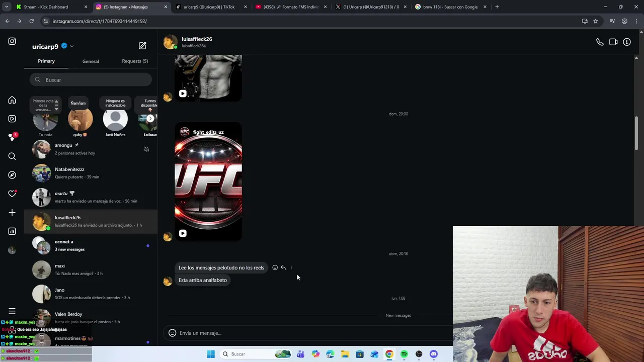Open more options for 'Lee los mensajes' message
The image size is (644, 362).
point(291,267)
